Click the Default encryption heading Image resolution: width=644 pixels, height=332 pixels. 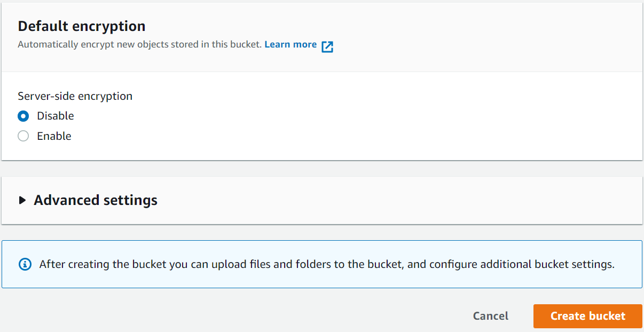(x=81, y=26)
